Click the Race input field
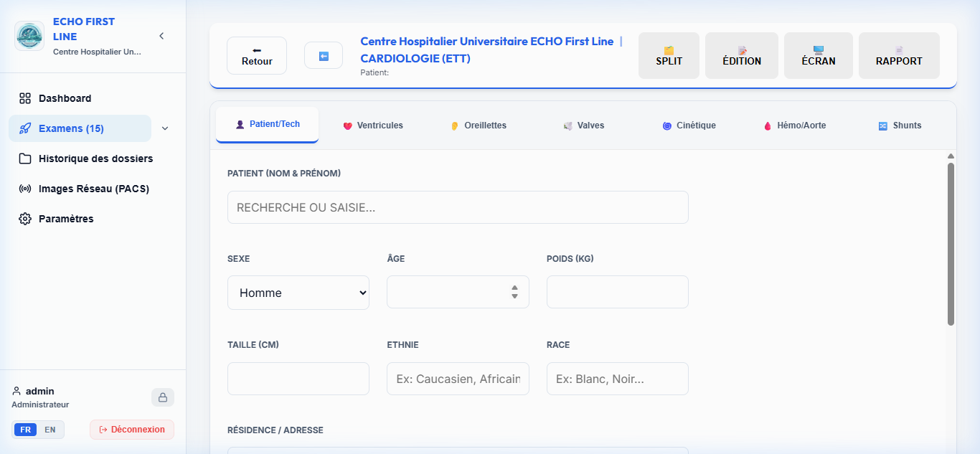The width and height of the screenshot is (980, 454). 618,379
